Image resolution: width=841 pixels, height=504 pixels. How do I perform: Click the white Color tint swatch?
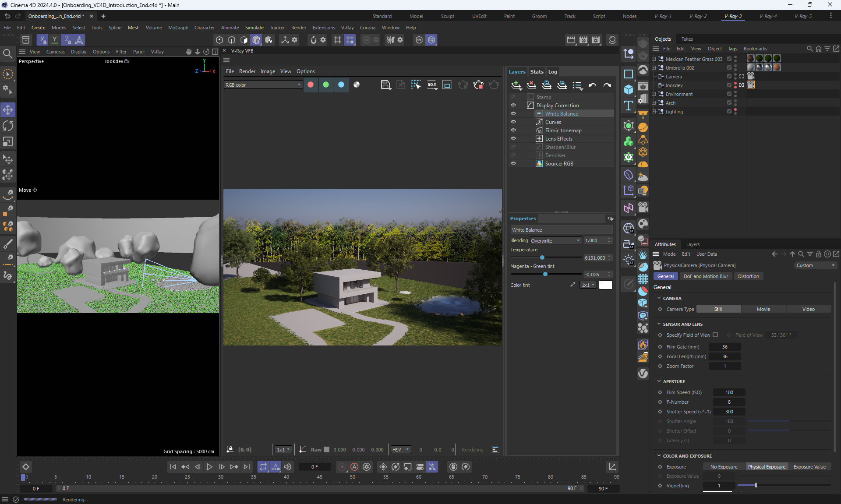(x=605, y=285)
